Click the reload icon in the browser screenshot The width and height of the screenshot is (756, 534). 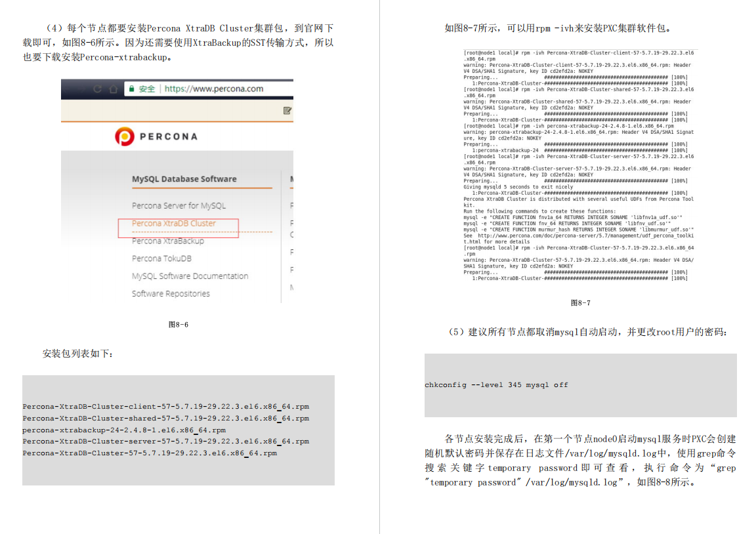point(97,89)
